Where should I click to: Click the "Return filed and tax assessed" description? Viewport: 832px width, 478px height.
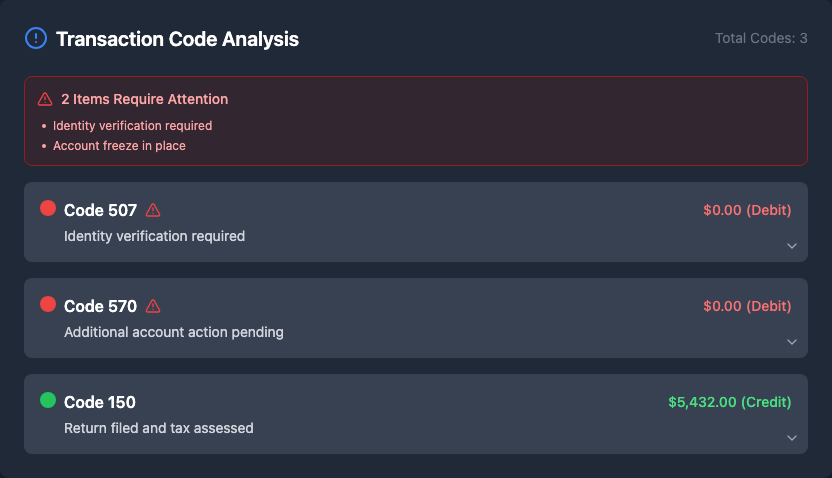pyautogui.click(x=159, y=428)
